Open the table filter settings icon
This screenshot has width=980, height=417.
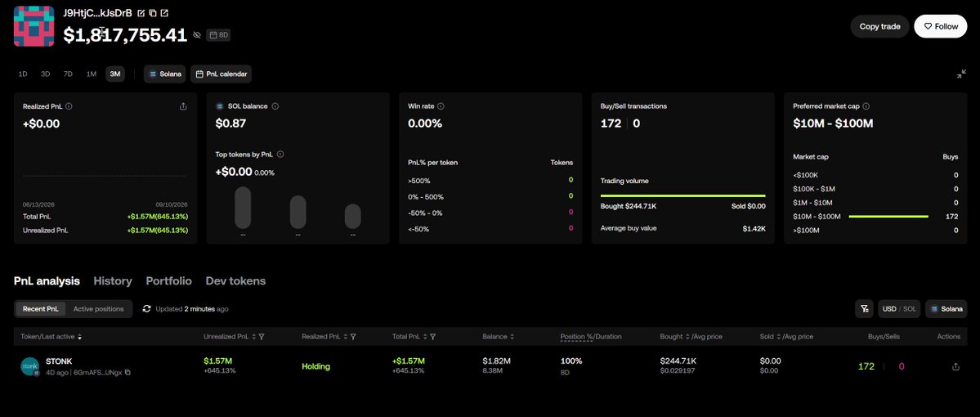tap(865, 309)
